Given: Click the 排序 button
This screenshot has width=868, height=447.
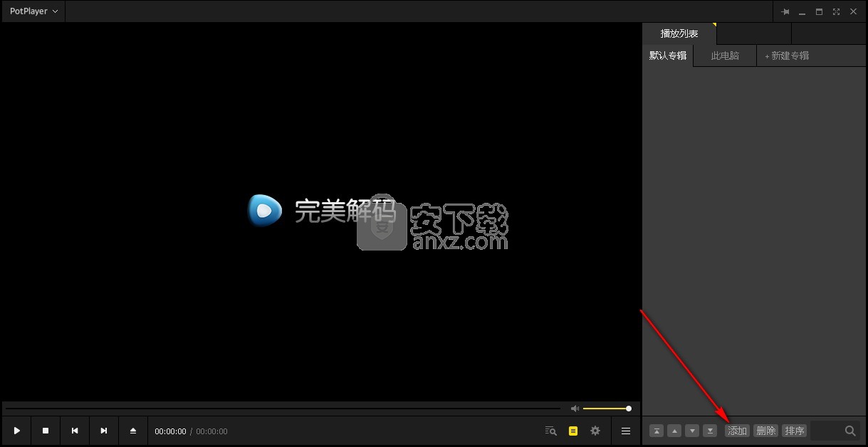Looking at the screenshot, I should (794, 431).
